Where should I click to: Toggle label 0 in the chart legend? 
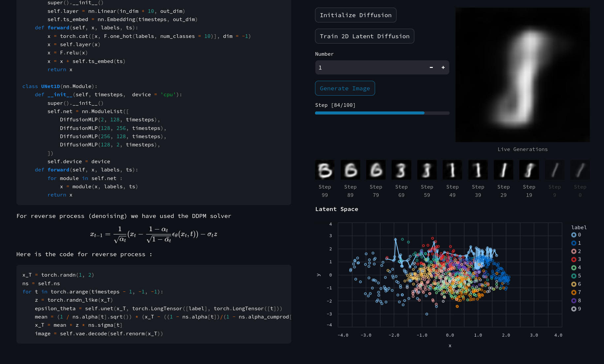pos(574,235)
